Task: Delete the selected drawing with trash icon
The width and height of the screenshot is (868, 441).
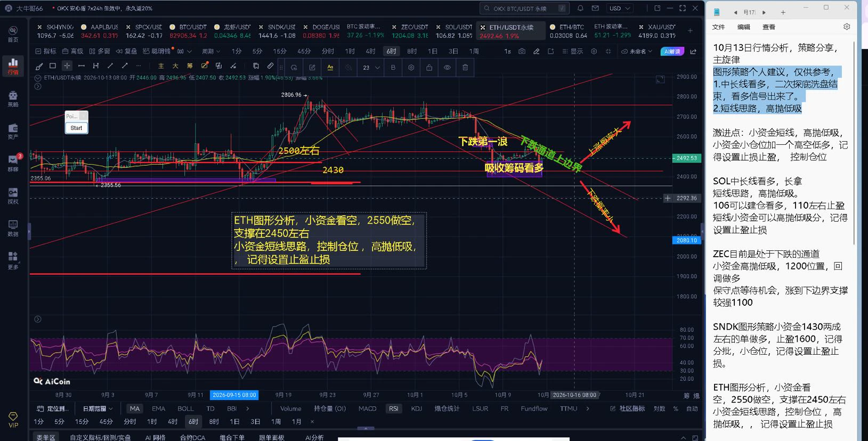Action: [465, 68]
